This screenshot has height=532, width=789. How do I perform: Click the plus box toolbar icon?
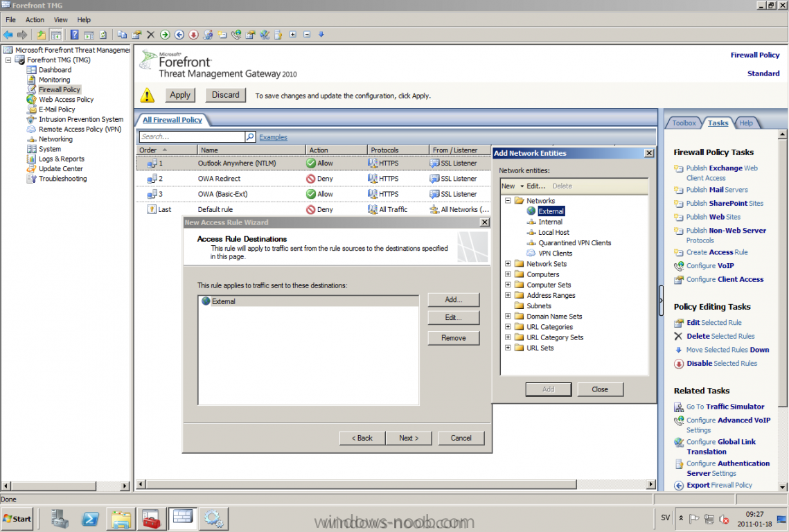point(293,35)
